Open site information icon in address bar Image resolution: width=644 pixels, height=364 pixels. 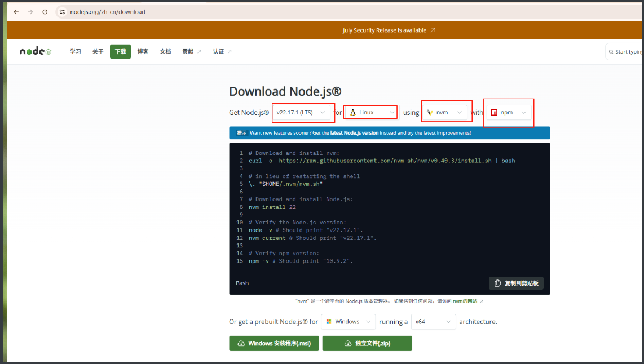[62, 12]
